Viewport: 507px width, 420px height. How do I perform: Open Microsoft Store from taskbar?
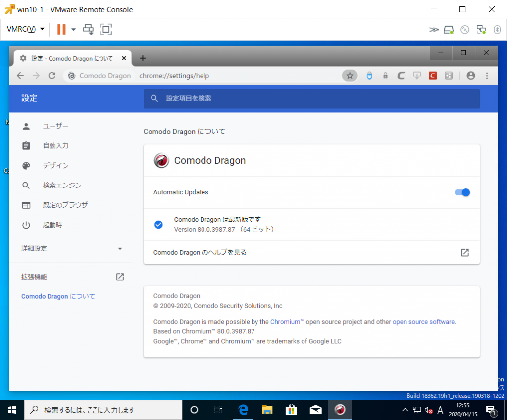(291, 410)
